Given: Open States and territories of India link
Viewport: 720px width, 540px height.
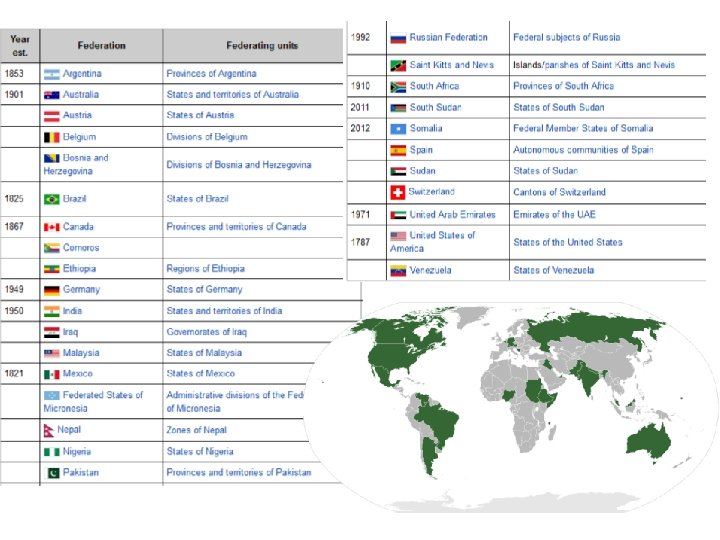Looking at the screenshot, I should point(224,311).
